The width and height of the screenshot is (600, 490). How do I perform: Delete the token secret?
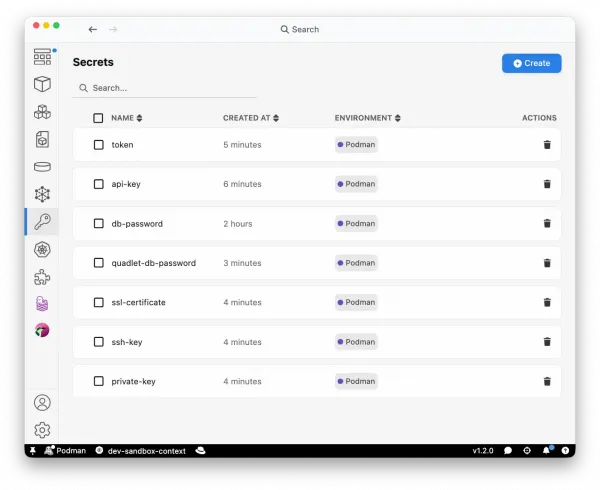click(x=547, y=145)
